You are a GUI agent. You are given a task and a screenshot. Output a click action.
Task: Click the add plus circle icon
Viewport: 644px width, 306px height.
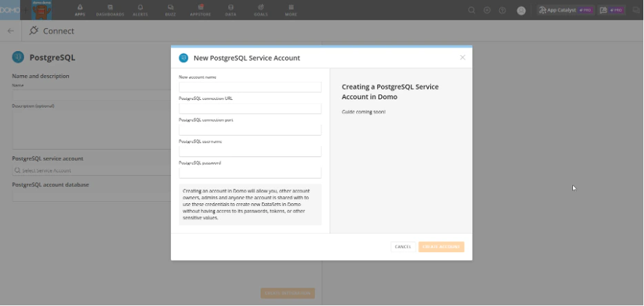click(x=487, y=10)
